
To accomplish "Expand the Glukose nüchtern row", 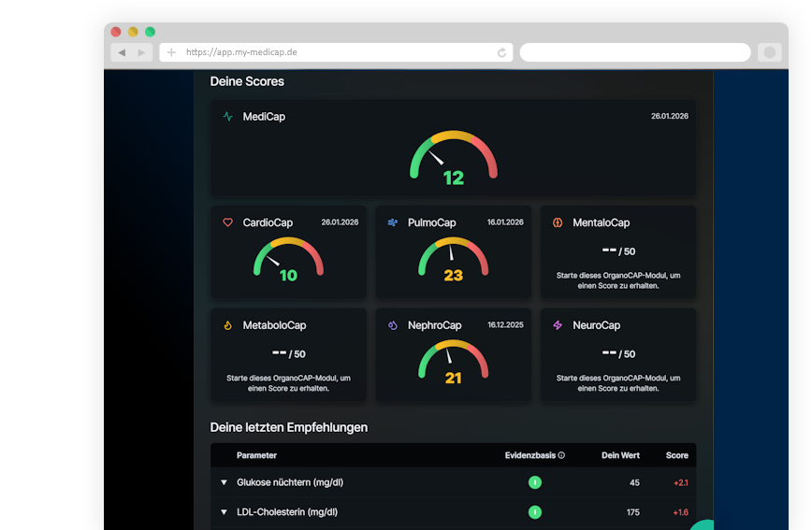I will 224,482.
